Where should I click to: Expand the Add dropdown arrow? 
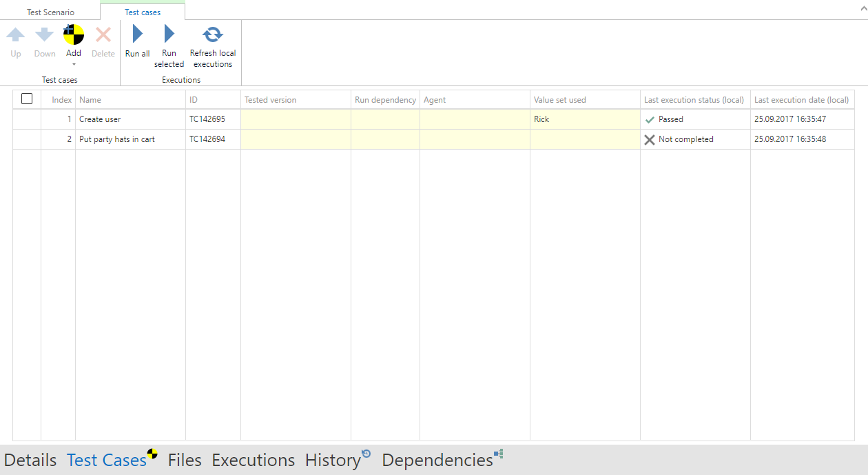point(74,65)
